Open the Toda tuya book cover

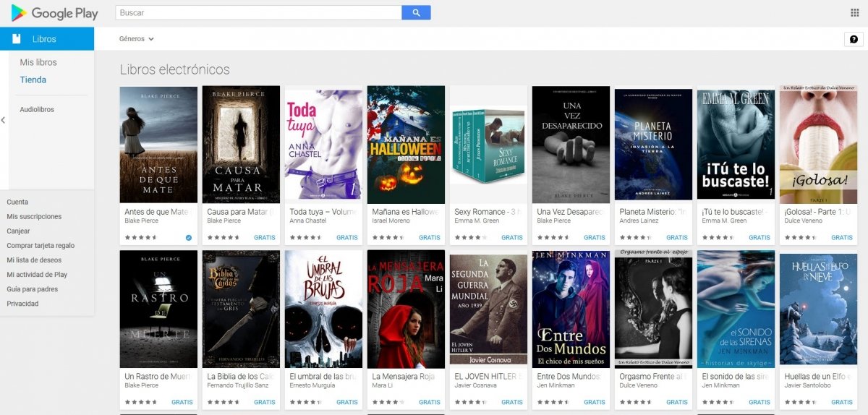pyautogui.click(x=323, y=145)
